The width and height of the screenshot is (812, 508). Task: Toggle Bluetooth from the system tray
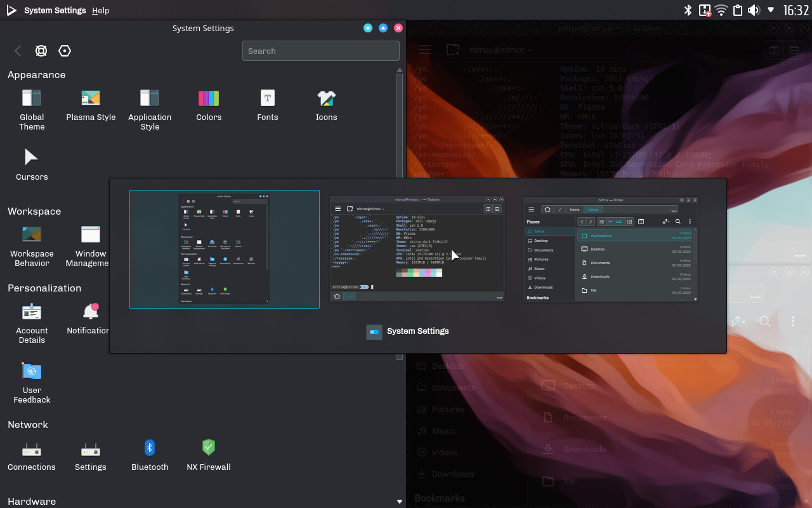[x=688, y=10]
